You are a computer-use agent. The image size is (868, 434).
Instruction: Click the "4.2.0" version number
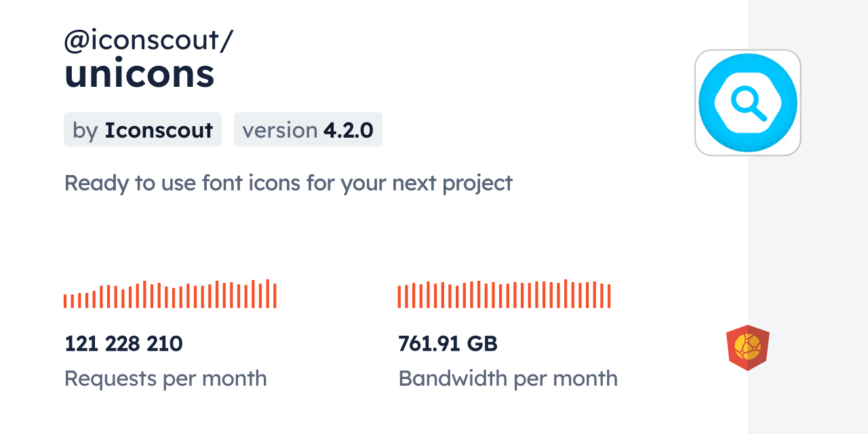click(x=348, y=130)
